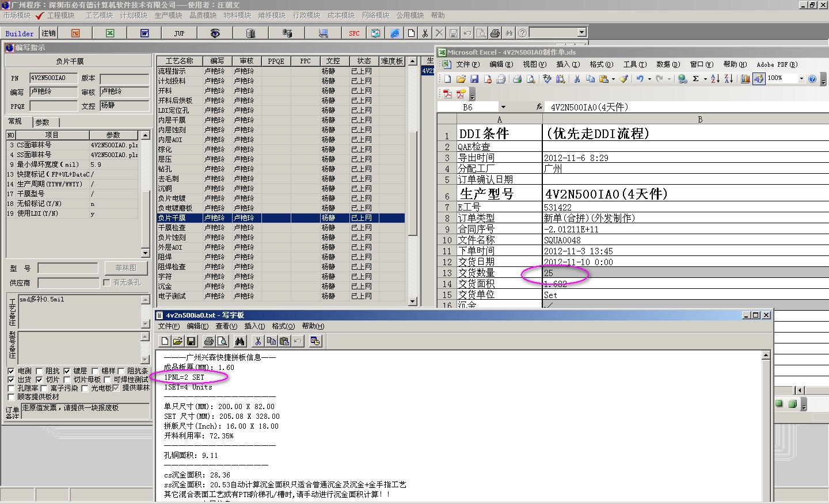
Task: Click WordPad Find binoculars icon
Action: pos(240,341)
